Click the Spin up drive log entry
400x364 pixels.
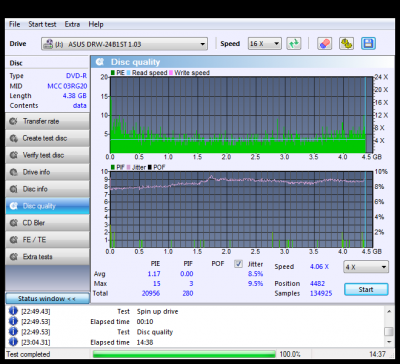(x=157, y=312)
